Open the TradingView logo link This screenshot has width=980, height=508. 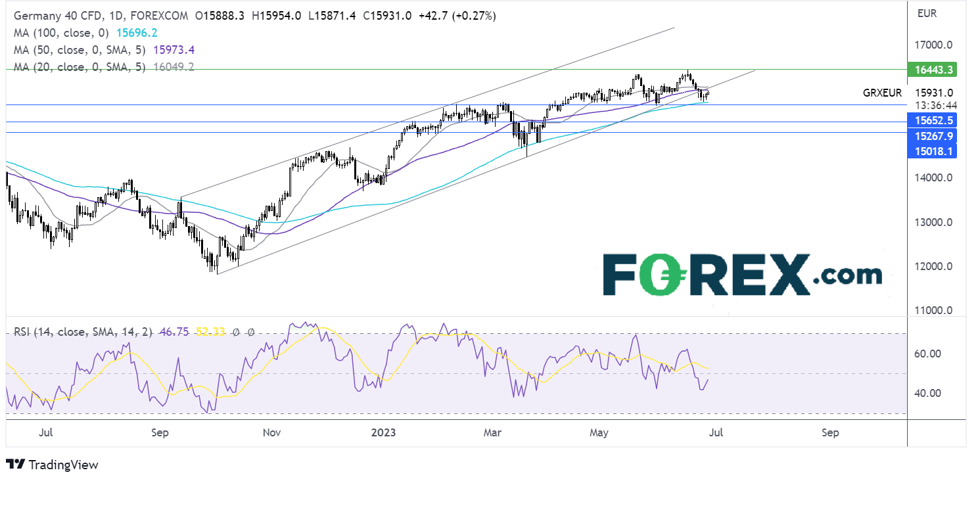coord(52,465)
